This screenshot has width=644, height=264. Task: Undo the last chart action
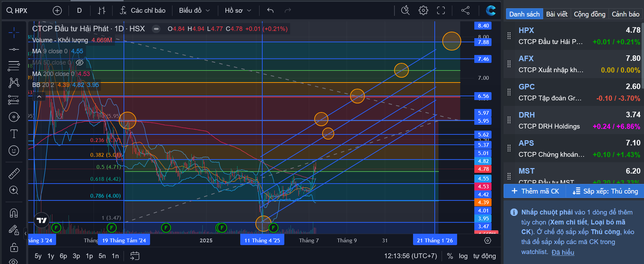(x=271, y=11)
